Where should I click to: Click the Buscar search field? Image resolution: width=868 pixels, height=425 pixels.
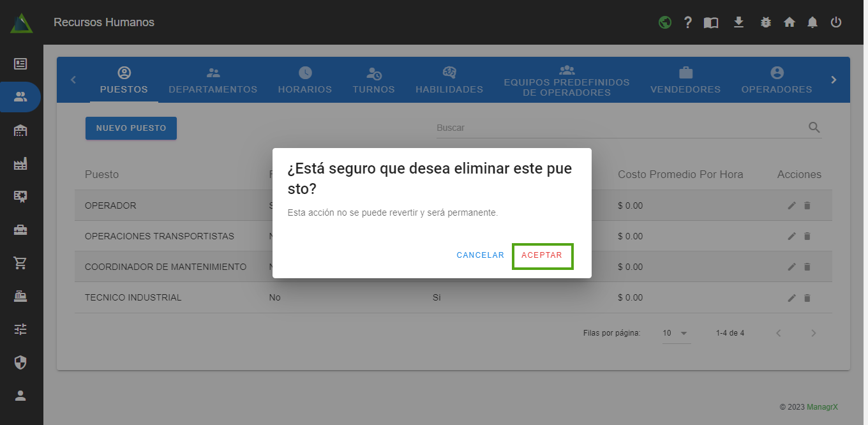[x=619, y=128]
